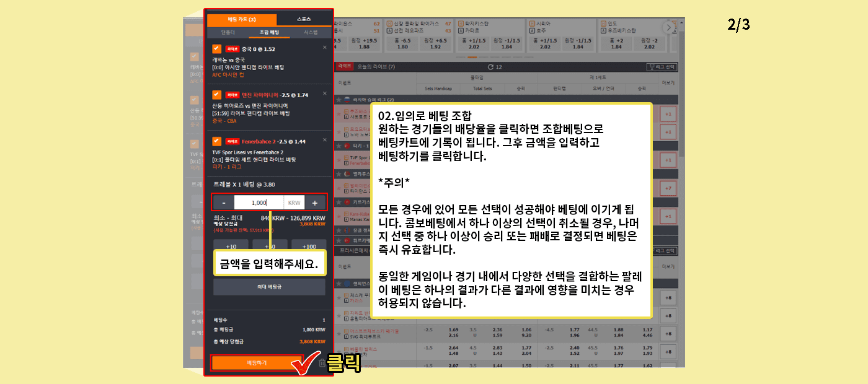This screenshot has width=868, height=384.
Task: Remove the 중국 0 @ 1.52 bet with X
Action: click(324, 47)
